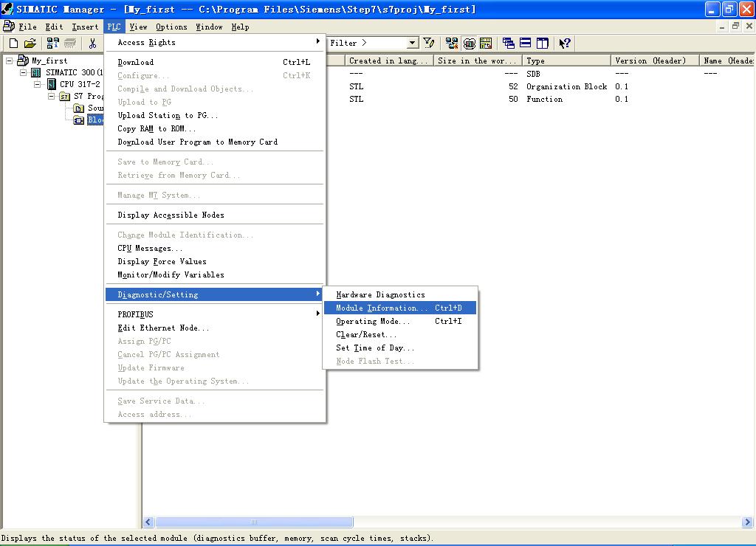Open the Edit menu
Viewport: 756px width, 546px height.
54,27
